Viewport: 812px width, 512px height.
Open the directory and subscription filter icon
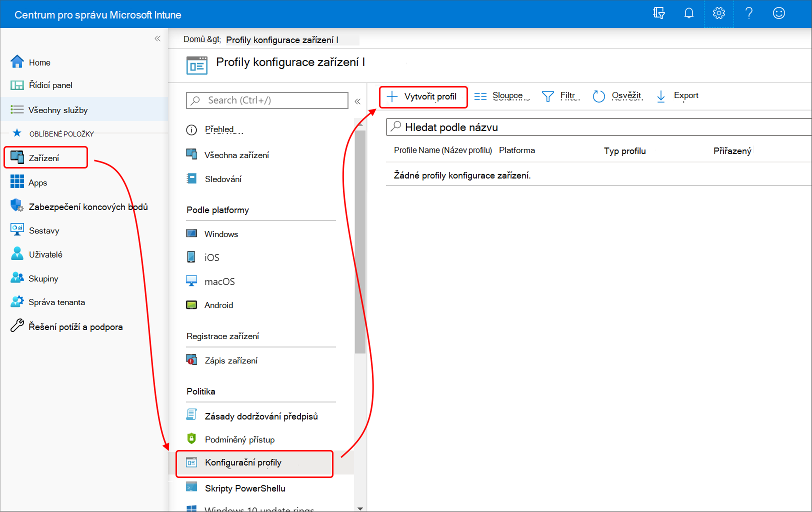click(659, 13)
